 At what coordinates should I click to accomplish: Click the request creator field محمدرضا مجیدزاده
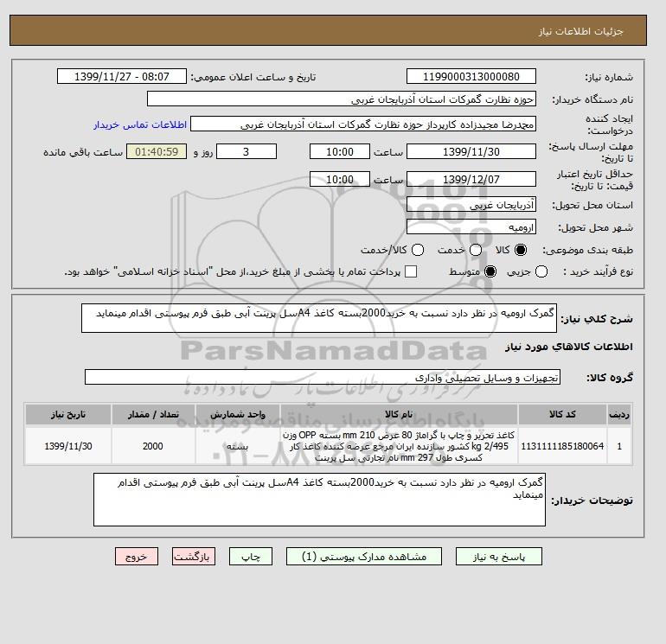(x=363, y=124)
